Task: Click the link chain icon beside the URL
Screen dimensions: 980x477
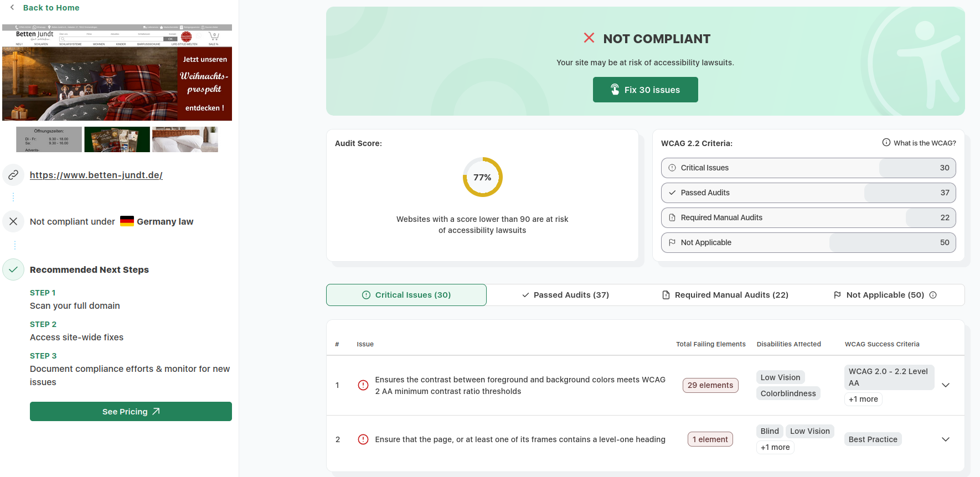Action: click(13, 175)
